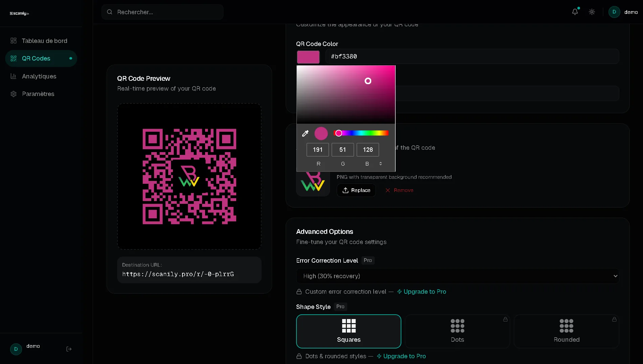Switch color format with up-down arrows
The height and width of the screenshot is (364, 643).
click(x=381, y=164)
